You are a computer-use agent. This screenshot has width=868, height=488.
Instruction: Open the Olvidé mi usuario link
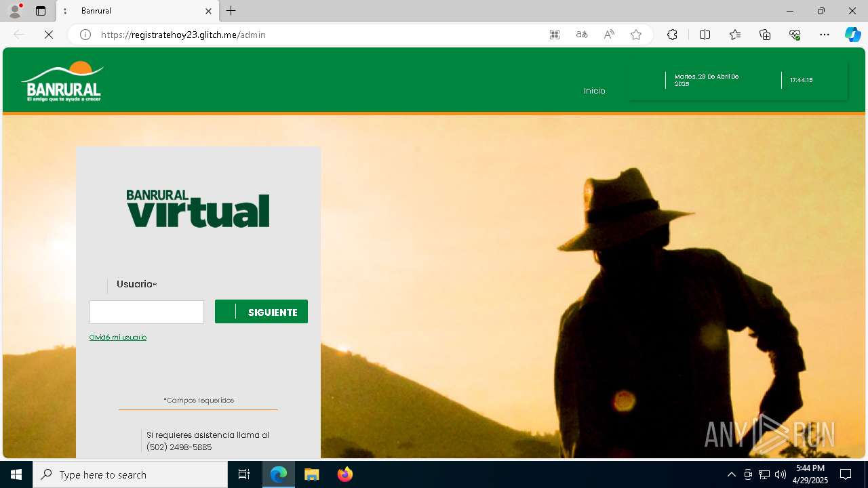(x=118, y=338)
